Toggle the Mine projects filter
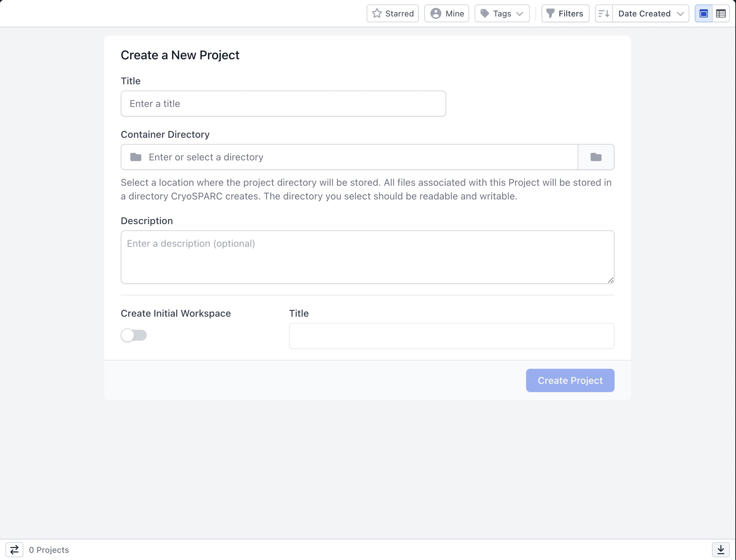Screen dimensions: 736x560 click(x=447, y=14)
